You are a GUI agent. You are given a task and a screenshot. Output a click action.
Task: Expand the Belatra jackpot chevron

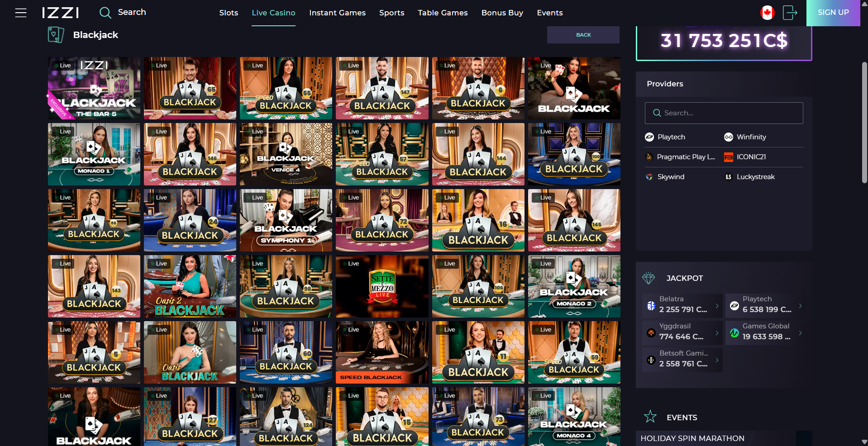pos(717,306)
